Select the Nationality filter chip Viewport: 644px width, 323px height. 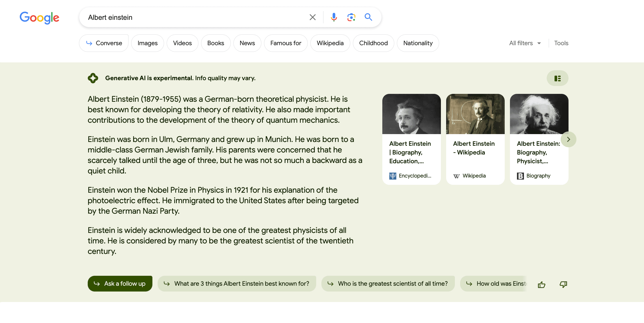tap(418, 43)
